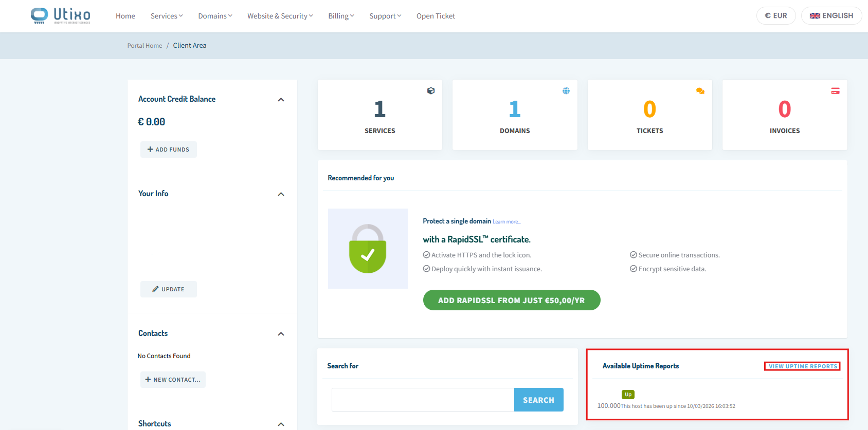Open the Invoices count tile
The image size is (868, 430).
coord(785,115)
